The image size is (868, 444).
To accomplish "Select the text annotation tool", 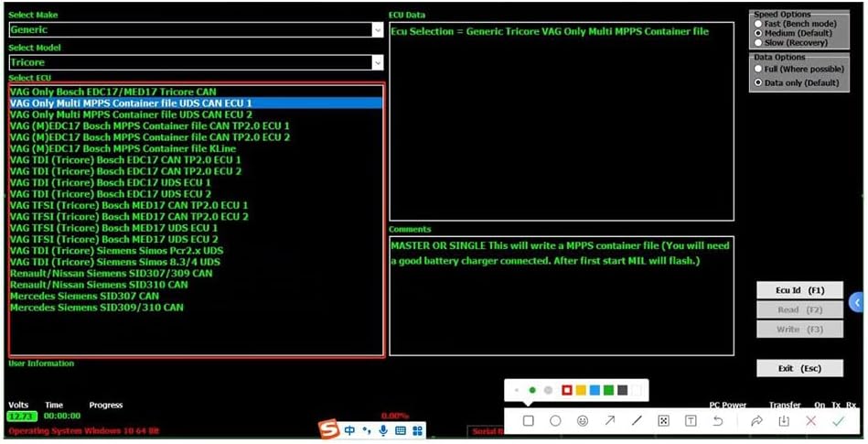I will click(691, 421).
